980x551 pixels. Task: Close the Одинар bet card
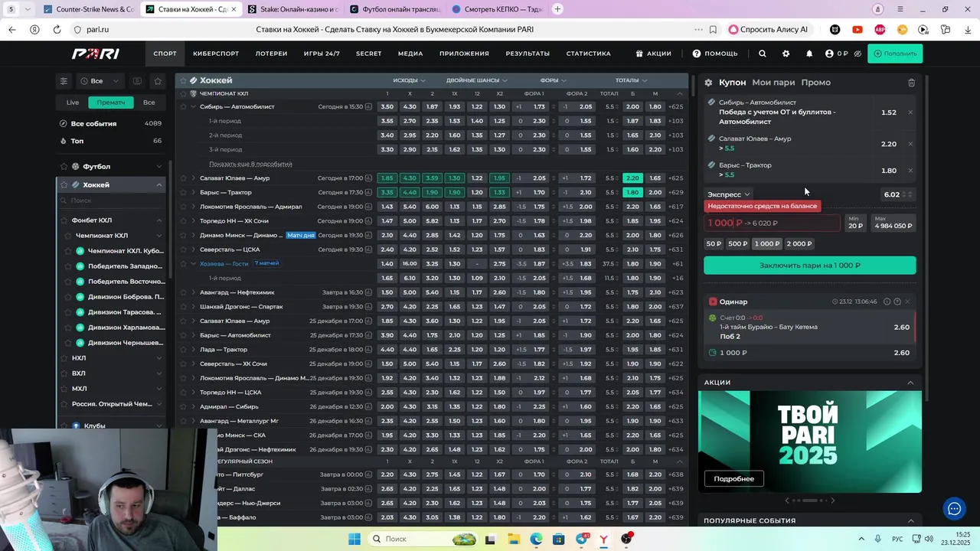pos(907,302)
